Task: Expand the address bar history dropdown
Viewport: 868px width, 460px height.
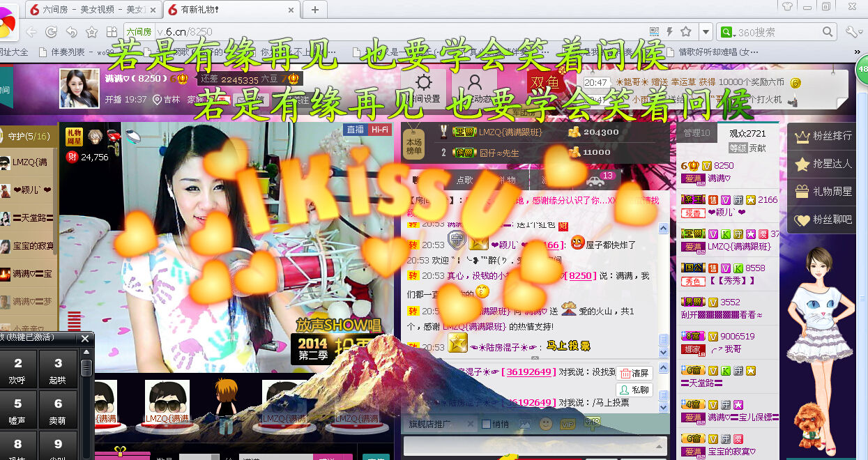Action: [706, 32]
